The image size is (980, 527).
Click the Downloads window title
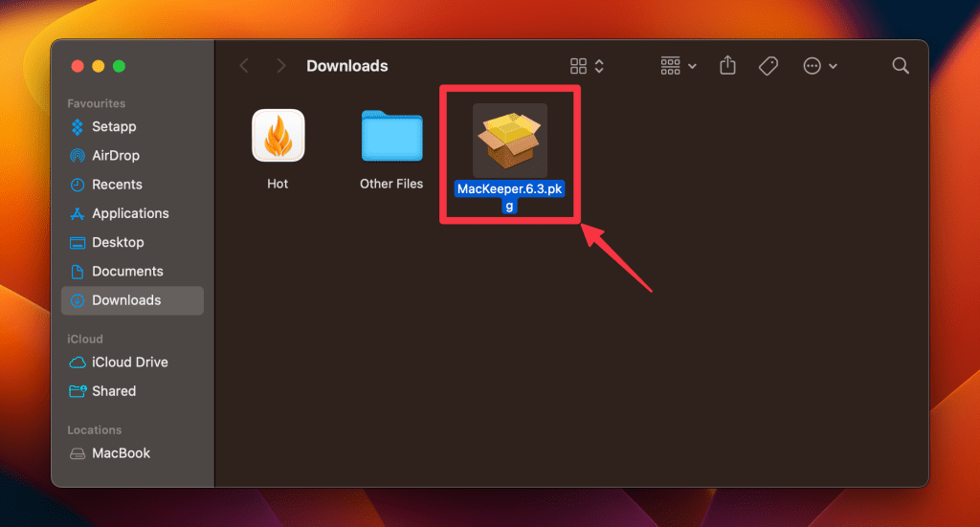pos(346,66)
